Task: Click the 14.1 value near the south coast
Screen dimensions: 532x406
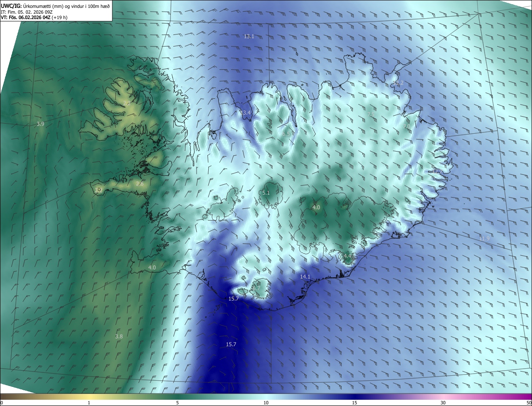Action: click(305, 276)
